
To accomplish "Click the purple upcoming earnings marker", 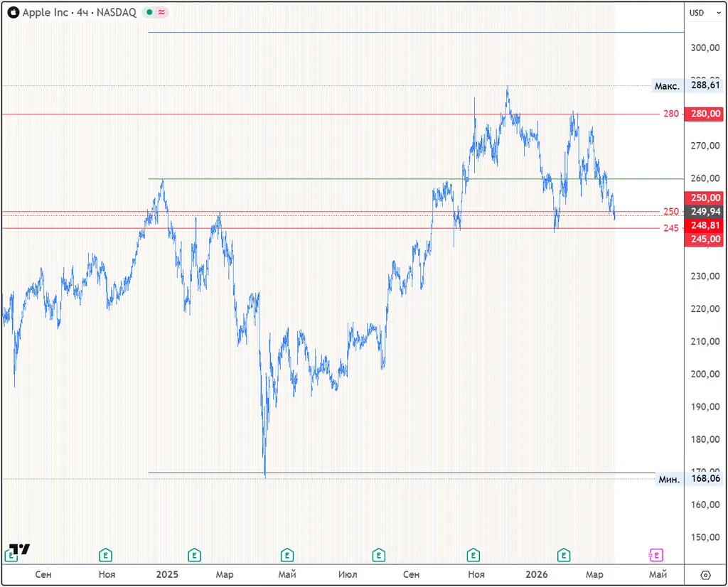I will click(656, 555).
